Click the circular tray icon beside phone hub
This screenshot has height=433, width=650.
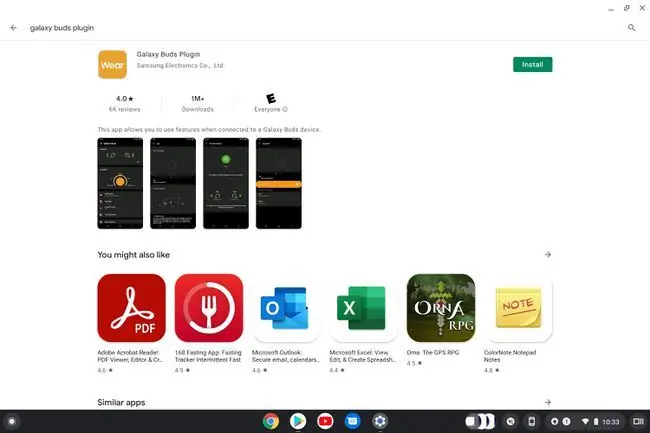click(510, 421)
